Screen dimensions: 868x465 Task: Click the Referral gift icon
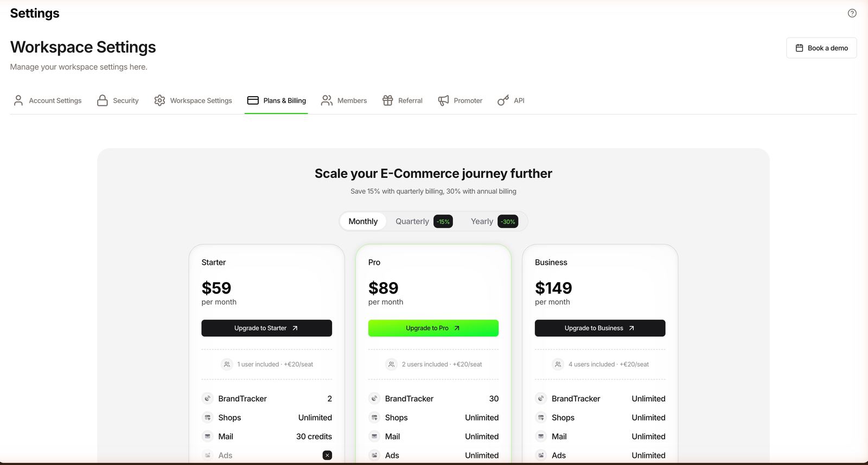point(387,100)
